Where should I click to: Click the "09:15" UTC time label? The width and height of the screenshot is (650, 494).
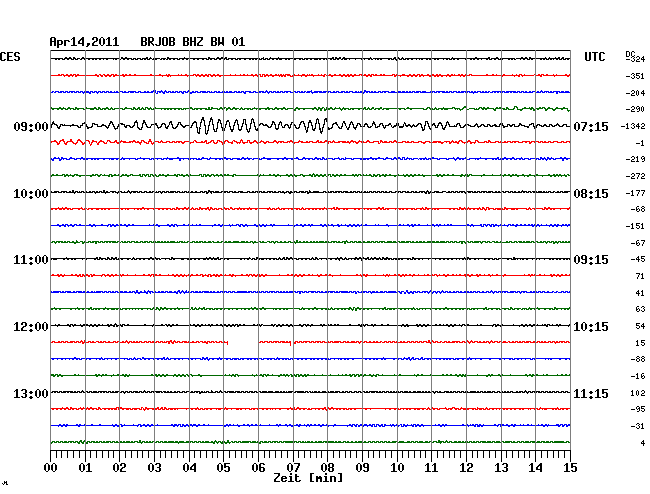591,260
